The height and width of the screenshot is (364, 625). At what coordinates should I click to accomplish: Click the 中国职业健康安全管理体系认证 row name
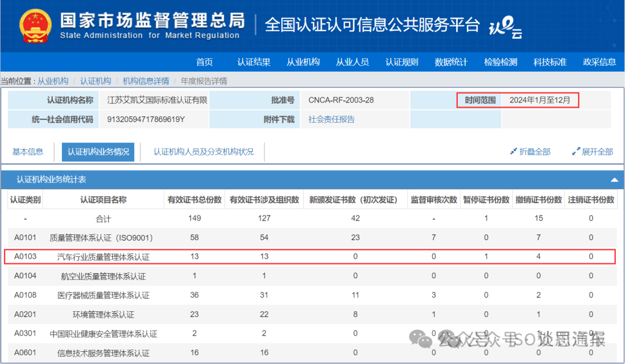[103, 334]
